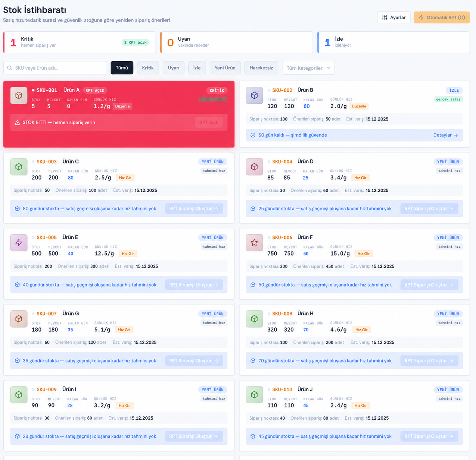Switch to the Yeni Ürün filter
This screenshot has width=476, height=460.
click(225, 68)
